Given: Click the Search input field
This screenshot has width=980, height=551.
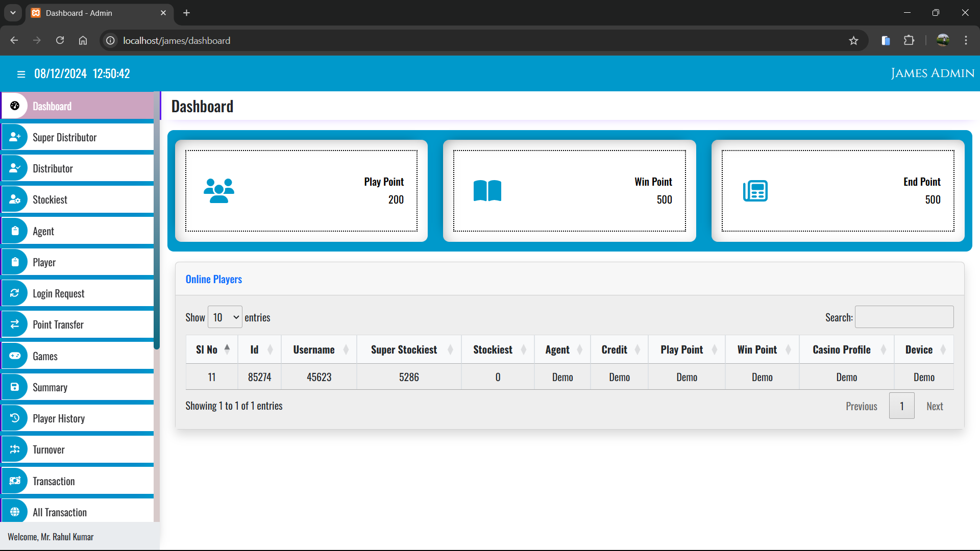Looking at the screenshot, I should coord(904,317).
